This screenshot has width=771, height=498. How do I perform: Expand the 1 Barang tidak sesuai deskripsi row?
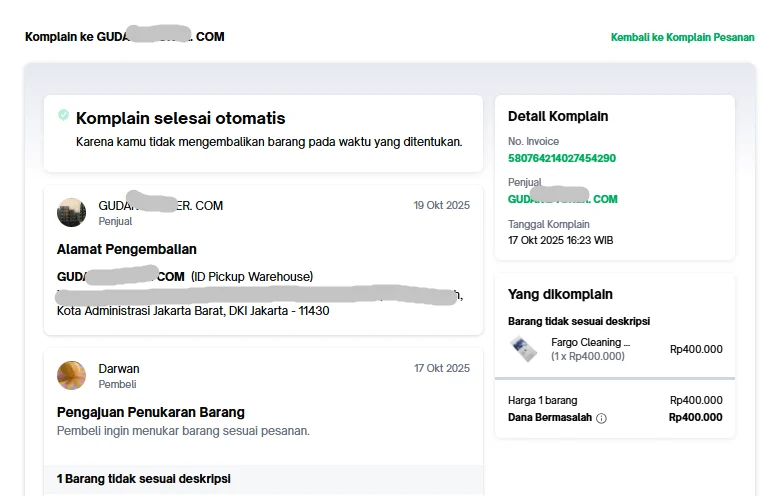[x=144, y=479]
